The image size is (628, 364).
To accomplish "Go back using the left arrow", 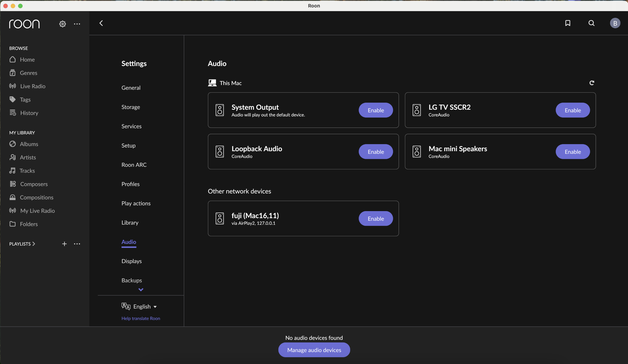I will pyautogui.click(x=101, y=23).
